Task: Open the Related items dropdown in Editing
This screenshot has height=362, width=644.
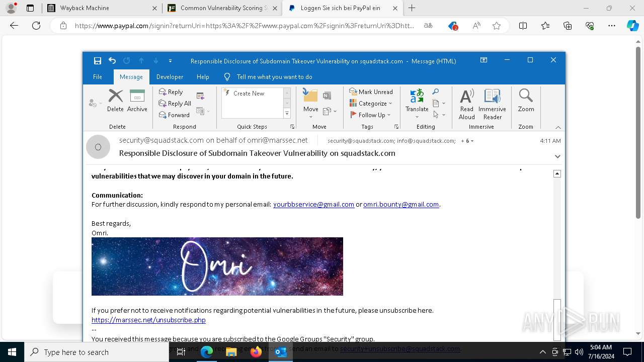Action: [439, 104]
